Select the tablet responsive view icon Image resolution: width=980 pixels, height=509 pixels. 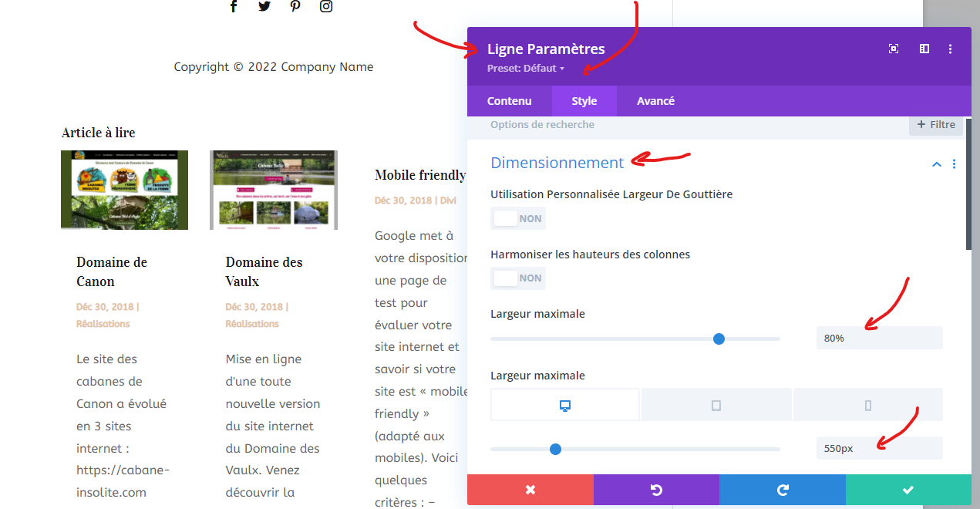tap(716, 404)
